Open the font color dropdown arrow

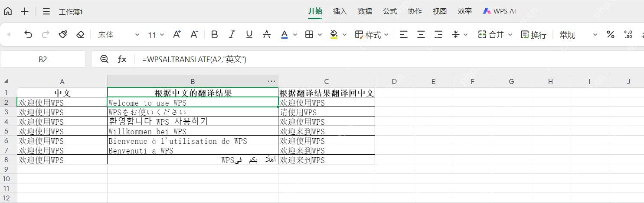point(295,35)
